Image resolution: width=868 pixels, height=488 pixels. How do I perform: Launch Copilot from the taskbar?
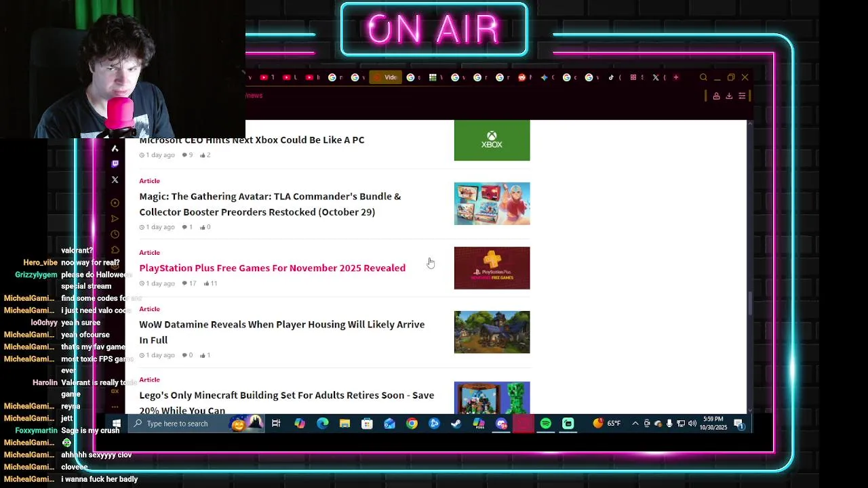300,424
